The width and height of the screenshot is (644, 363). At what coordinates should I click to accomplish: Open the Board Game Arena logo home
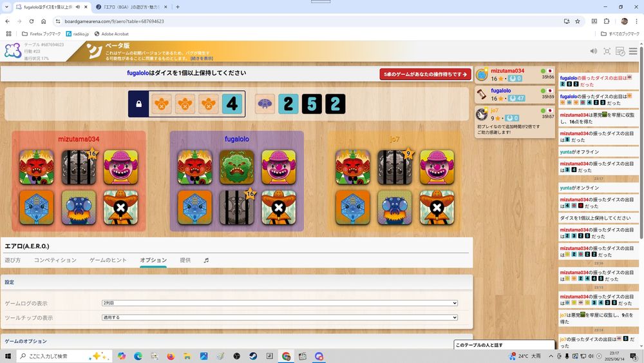tap(13, 51)
